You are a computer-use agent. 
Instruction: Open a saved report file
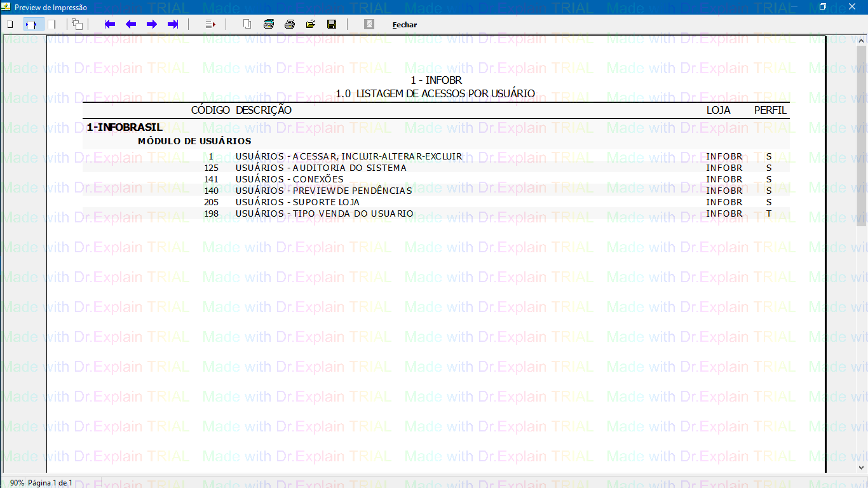(x=311, y=24)
